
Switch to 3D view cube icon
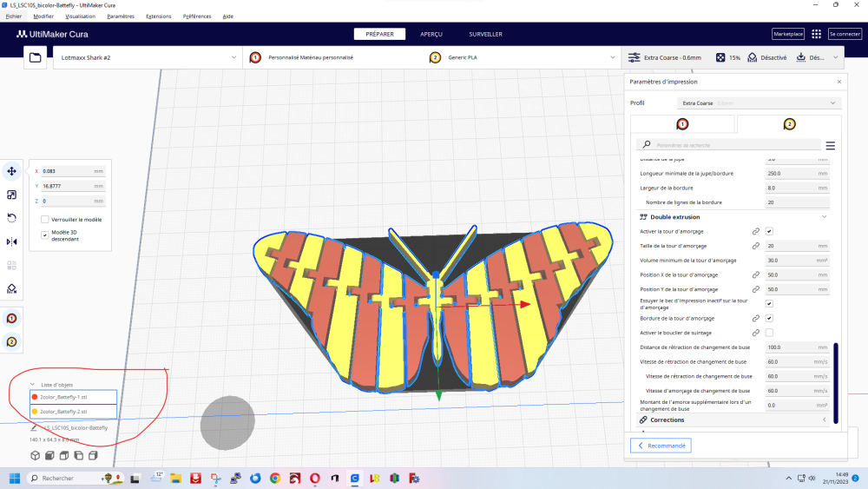click(x=35, y=455)
